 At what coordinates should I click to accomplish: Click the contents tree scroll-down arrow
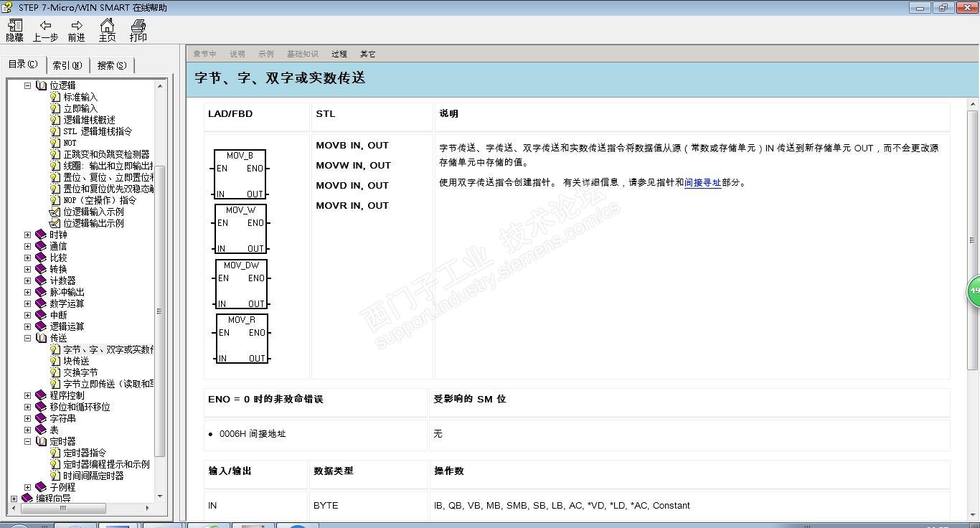160,496
